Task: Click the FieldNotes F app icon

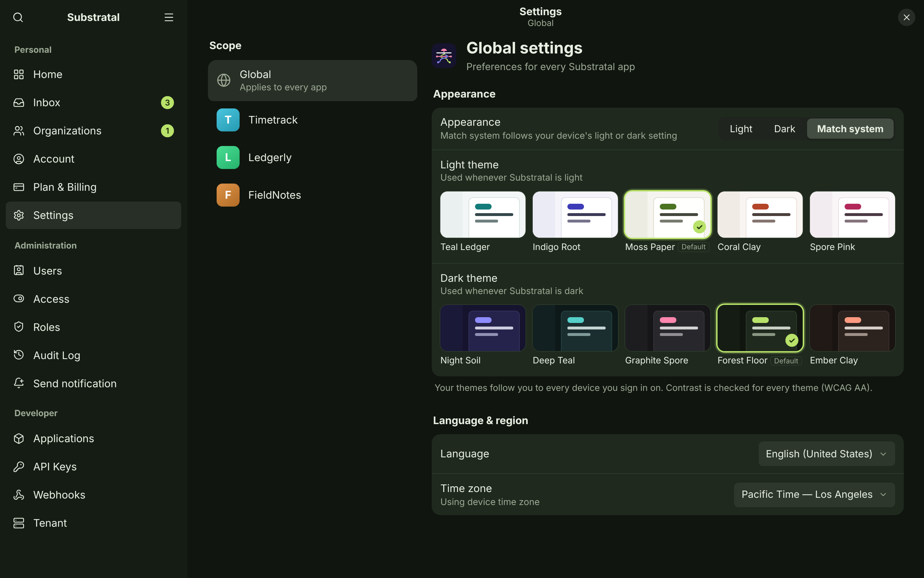Action: tap(228, 195)
